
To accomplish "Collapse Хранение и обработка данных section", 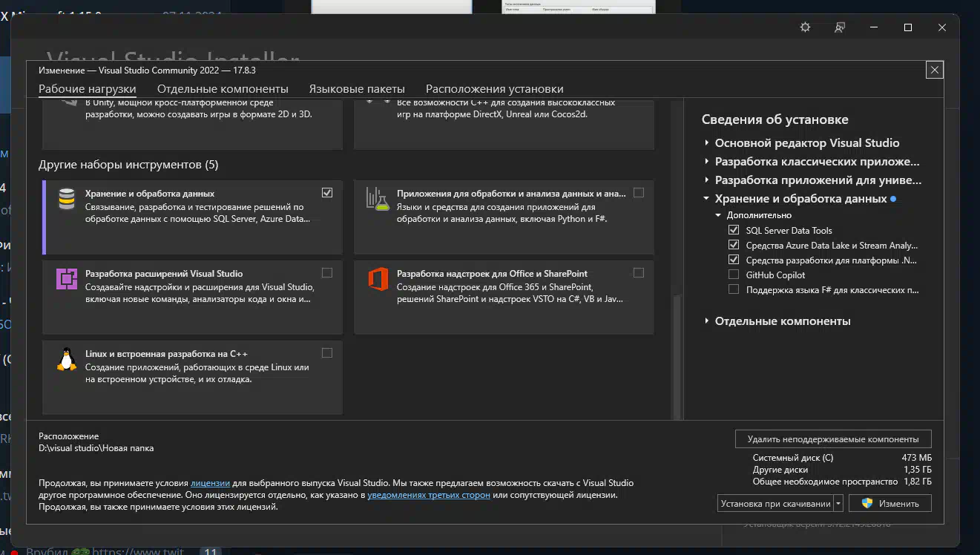I will [706, 199].
